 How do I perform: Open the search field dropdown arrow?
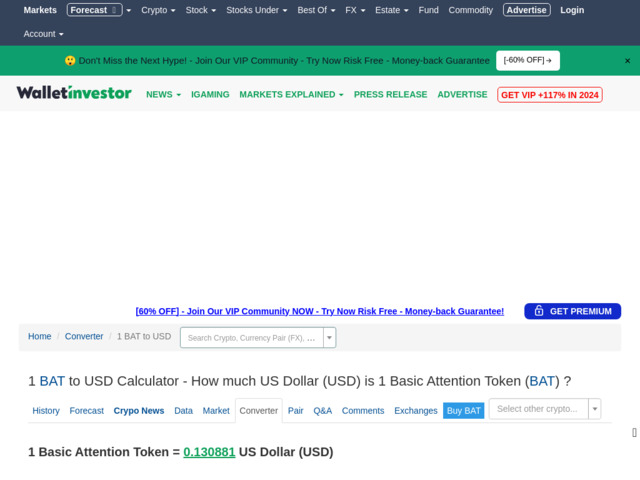click(x=329, y=338)
